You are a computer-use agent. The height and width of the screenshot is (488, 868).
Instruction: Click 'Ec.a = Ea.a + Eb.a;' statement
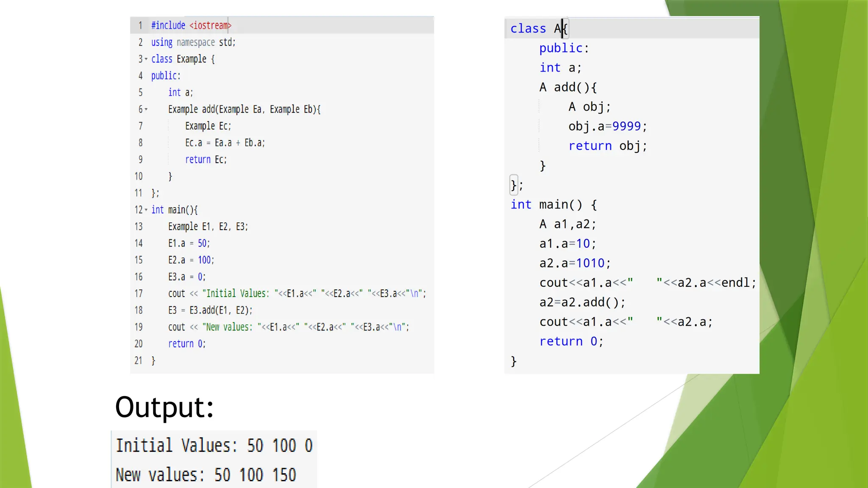point(225,143)
